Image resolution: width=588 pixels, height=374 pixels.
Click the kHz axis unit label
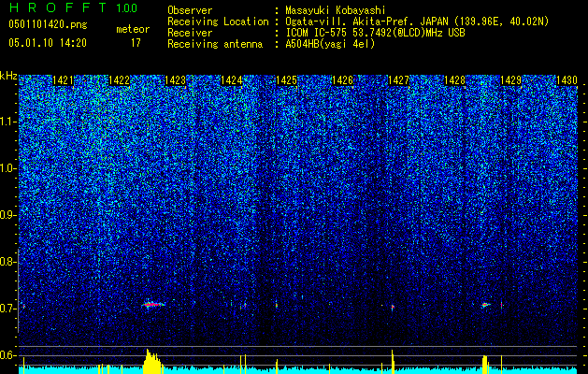tap(8, 76)
